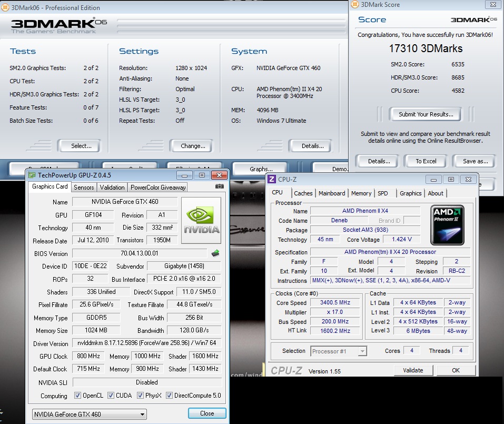
Task: Toggle the OpenCL checkbox
Action: 77,396
